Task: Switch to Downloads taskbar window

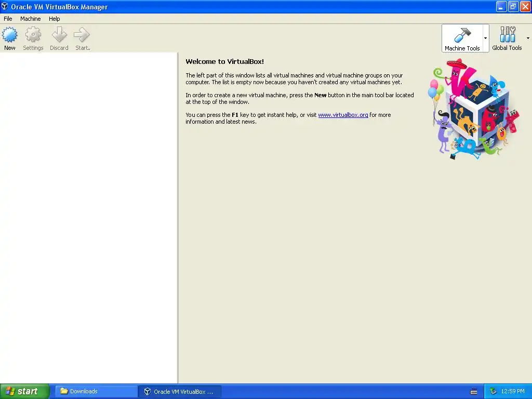Action: [96, 391]
